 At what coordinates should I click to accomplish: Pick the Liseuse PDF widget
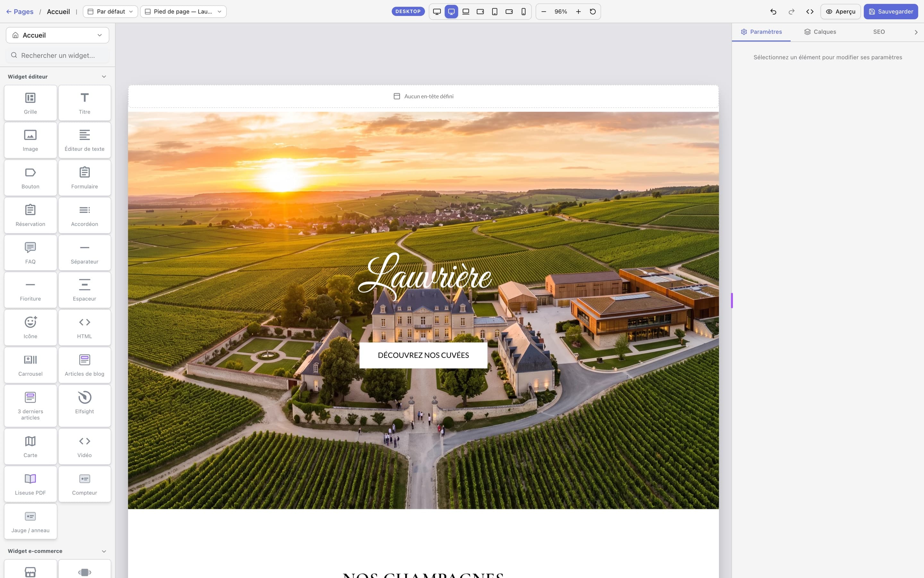(x=30, y=484)
